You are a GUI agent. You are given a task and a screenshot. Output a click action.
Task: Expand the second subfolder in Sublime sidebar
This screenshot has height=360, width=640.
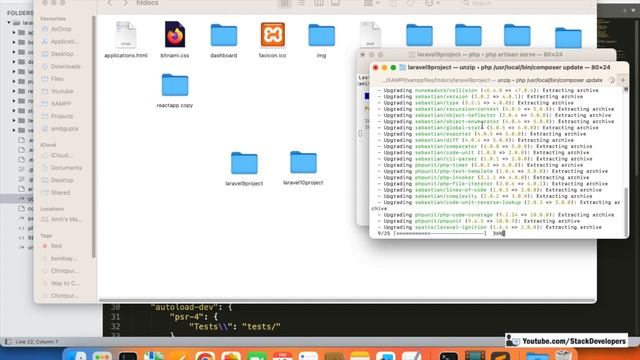[x=14, y=42]
